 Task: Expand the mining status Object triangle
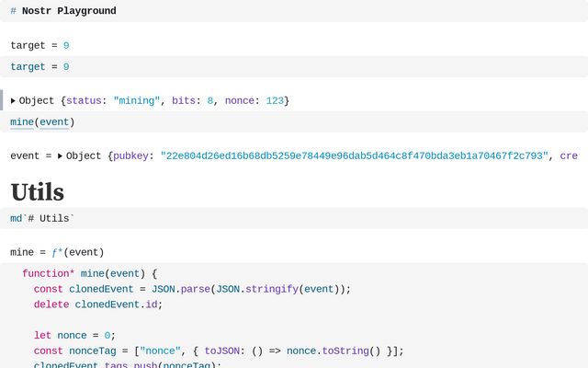pyautogui.click(x=13, y=100)
